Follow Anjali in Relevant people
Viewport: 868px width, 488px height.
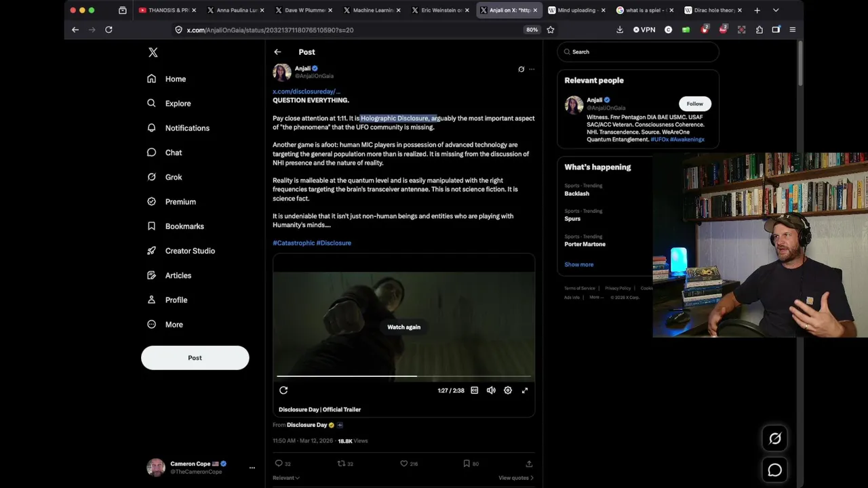pos(694,104)
